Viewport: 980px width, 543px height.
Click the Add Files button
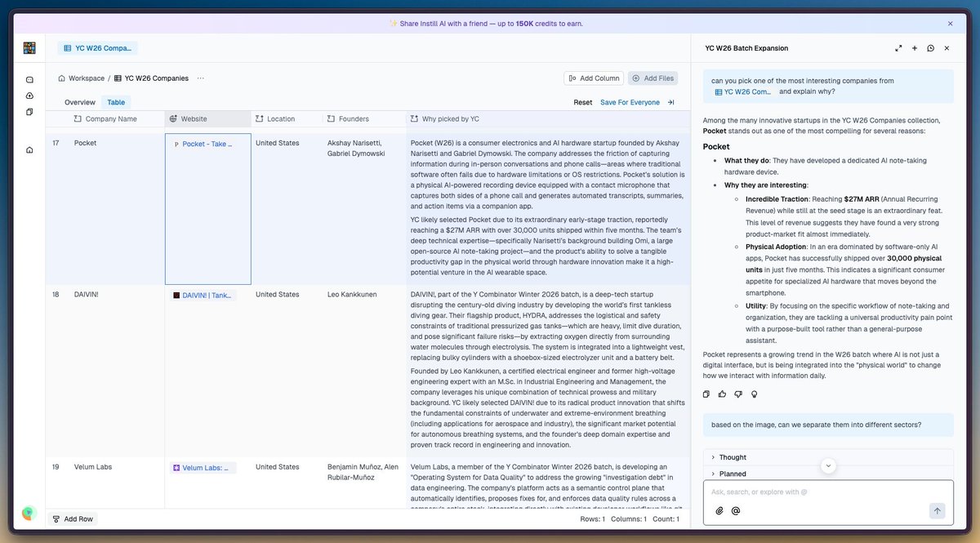653,78
